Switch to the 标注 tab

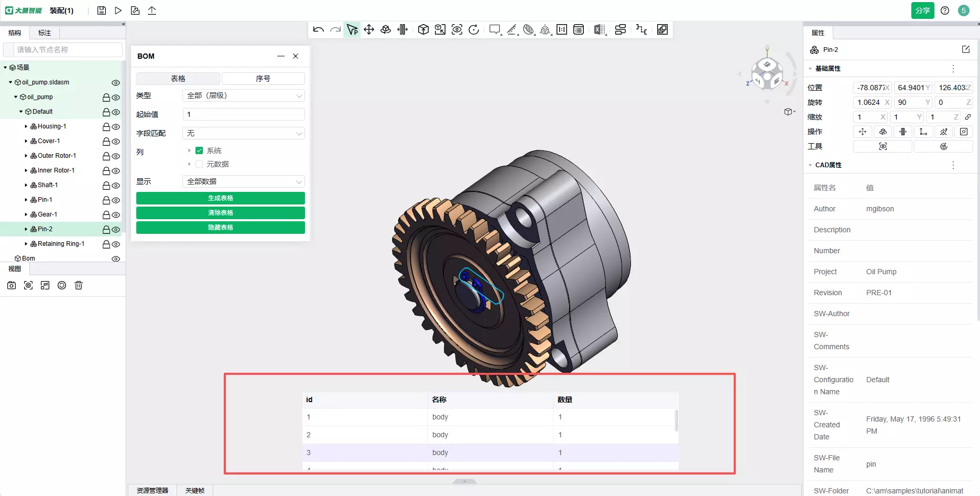[45, 33]
